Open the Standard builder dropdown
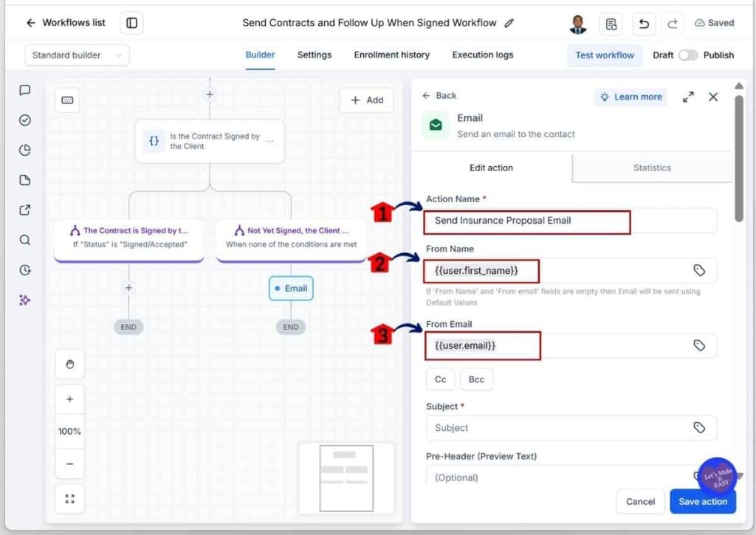This screenshot has height=535, width=756. tap(77, 55)
